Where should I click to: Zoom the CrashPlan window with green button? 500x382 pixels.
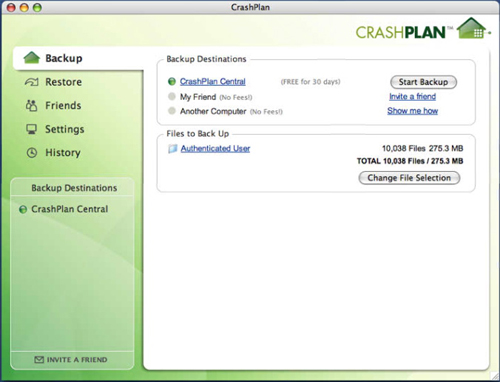pyautogui.click(x=37, y=7)
